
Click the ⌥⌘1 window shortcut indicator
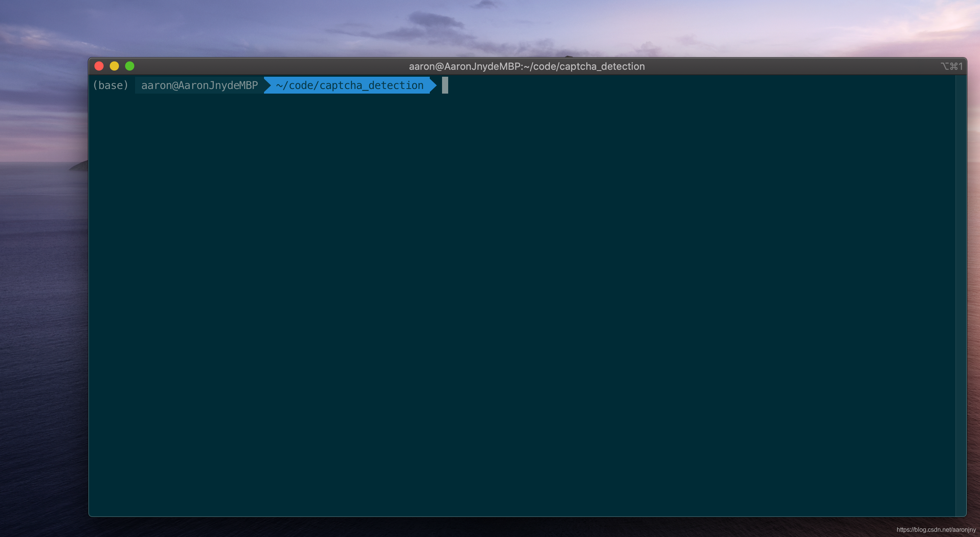point(951,66)
